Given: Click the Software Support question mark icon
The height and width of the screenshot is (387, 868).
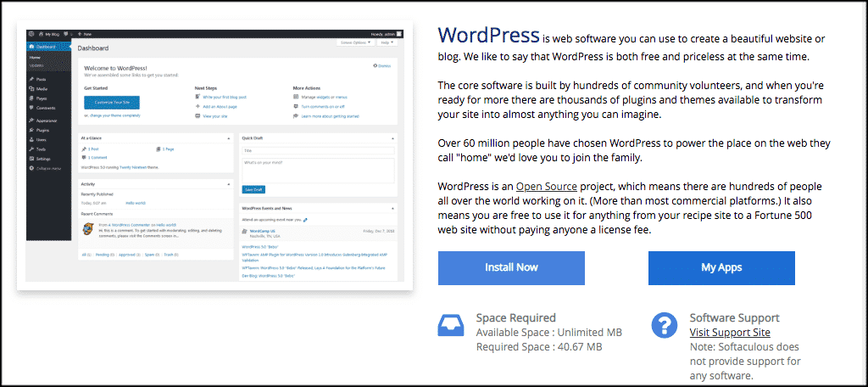Looking at the screenshot, I should point(665,325).
